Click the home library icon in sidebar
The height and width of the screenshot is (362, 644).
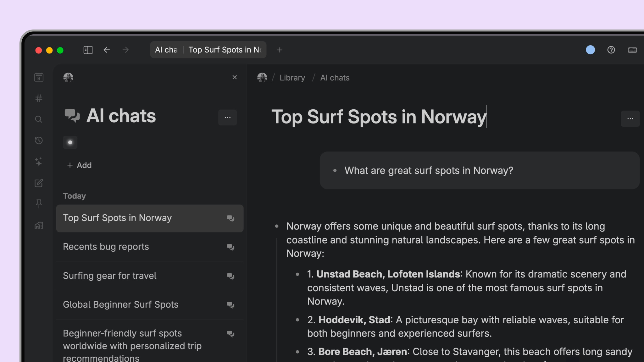click(x=39, y=225)
